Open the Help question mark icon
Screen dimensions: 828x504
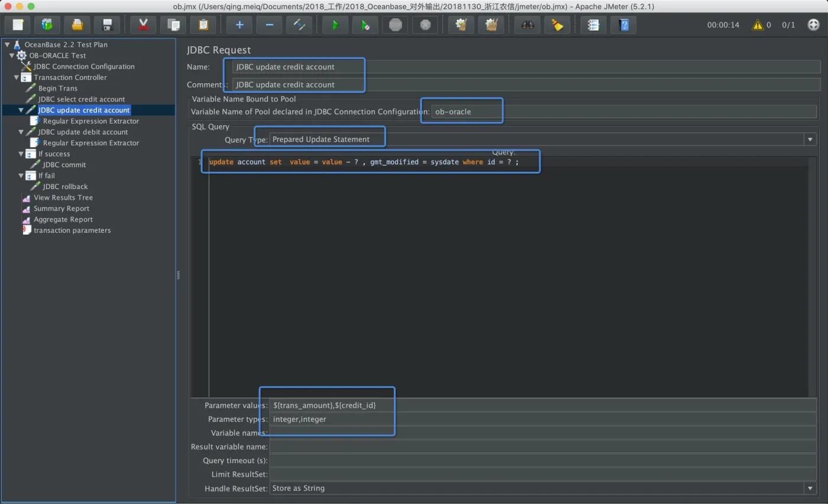623,25
